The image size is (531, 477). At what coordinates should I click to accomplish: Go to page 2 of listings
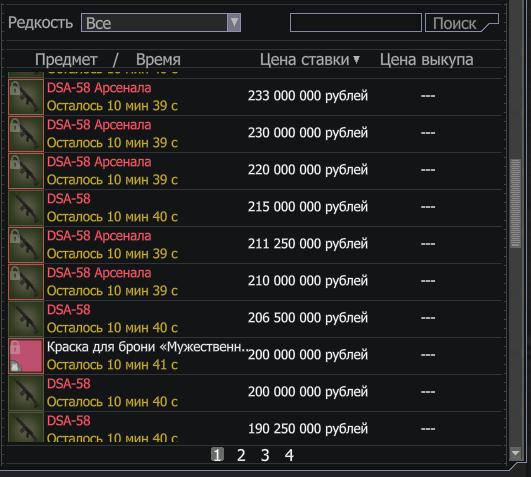tap(241, 455)
